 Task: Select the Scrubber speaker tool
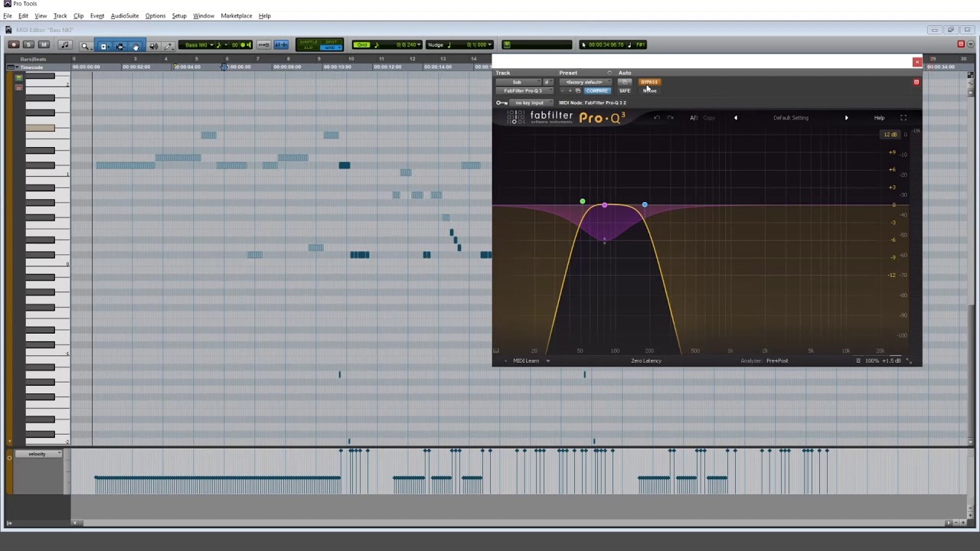pos(153,46)
